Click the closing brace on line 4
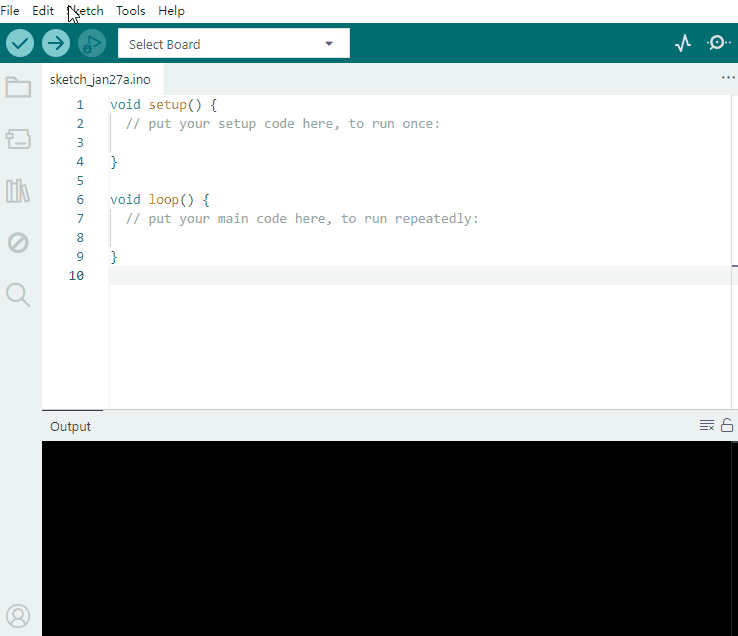 113,162
